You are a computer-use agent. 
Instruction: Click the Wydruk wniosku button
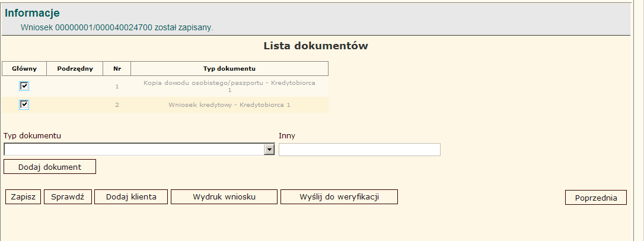point(224,197)
